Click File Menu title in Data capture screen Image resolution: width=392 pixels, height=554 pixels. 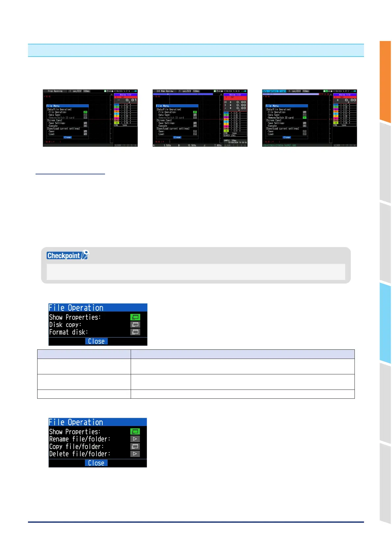(287, 106)
